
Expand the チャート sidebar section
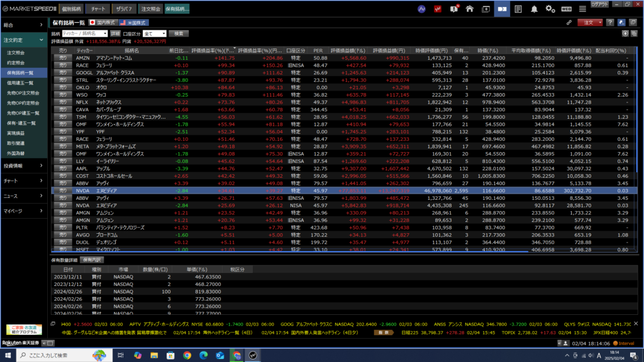[x=23, y=180]
